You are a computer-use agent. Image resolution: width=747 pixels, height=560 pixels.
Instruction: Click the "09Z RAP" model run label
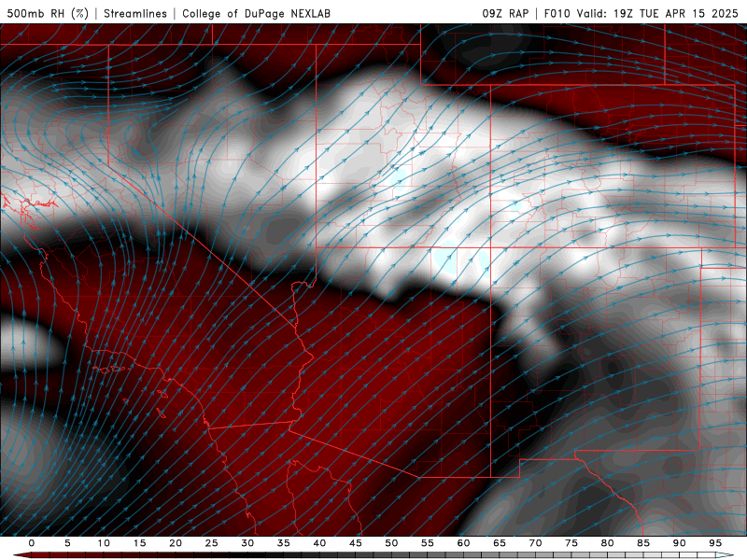[505, 13]
